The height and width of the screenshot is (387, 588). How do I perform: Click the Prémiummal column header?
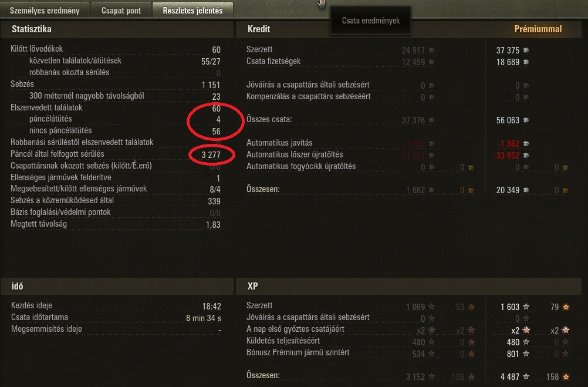[538, 29]
